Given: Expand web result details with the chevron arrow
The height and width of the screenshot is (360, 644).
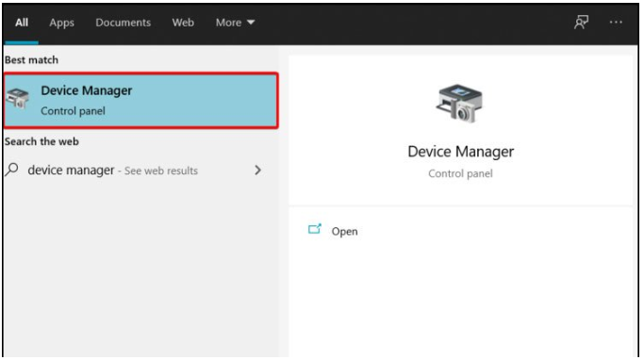Looking at the screenshot, I should click(x=258, y=171).
